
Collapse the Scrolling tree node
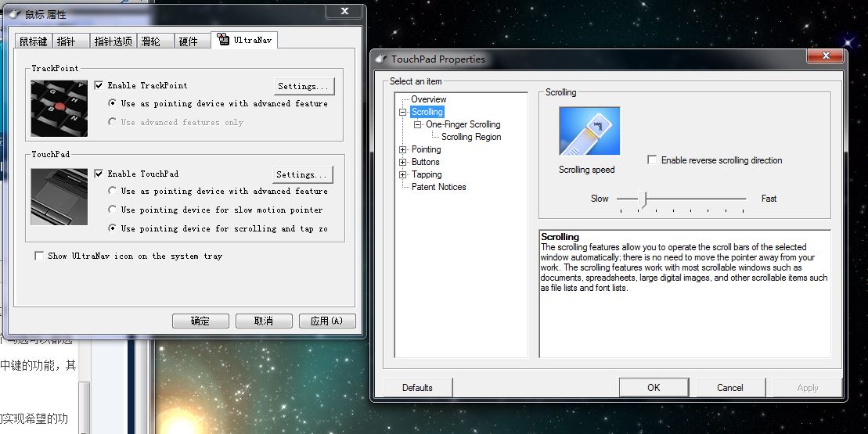coord(403,113)
